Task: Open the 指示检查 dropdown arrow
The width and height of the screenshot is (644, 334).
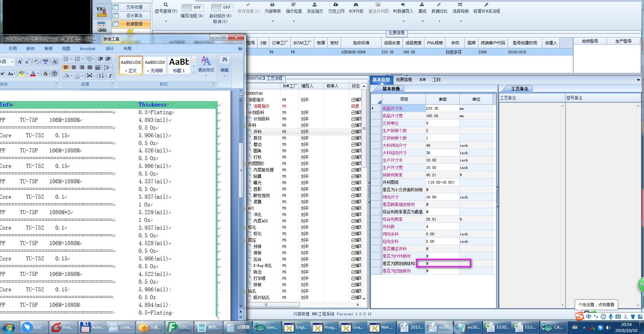Action: pyautogui.click(x=293, y=21)
